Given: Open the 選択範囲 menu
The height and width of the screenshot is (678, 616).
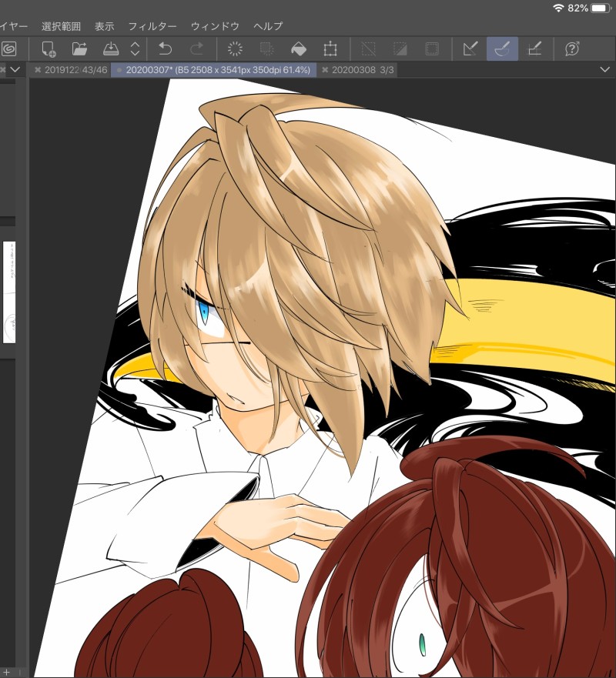Looking at the screenshot, I should (x=61, y=26).
